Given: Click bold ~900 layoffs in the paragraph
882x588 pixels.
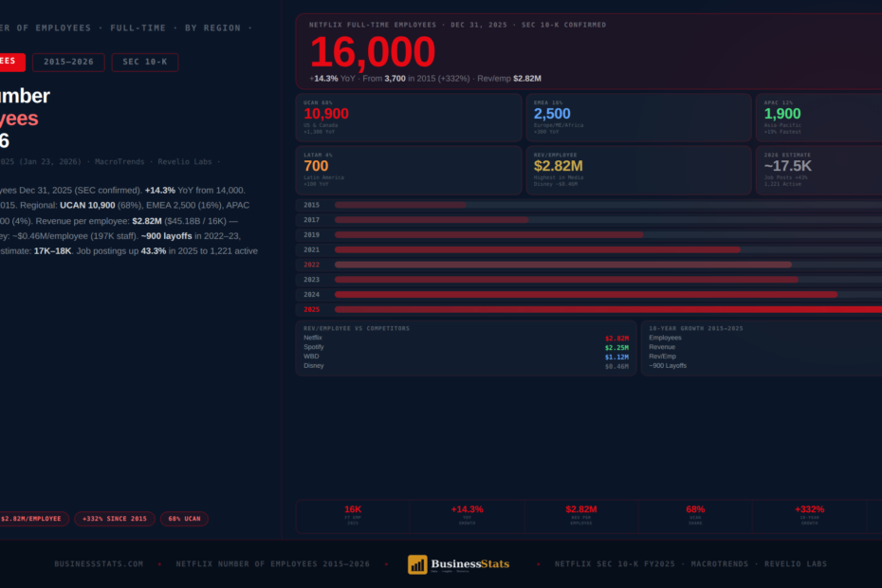Looking at the screenshot, I should pos(167,236).
